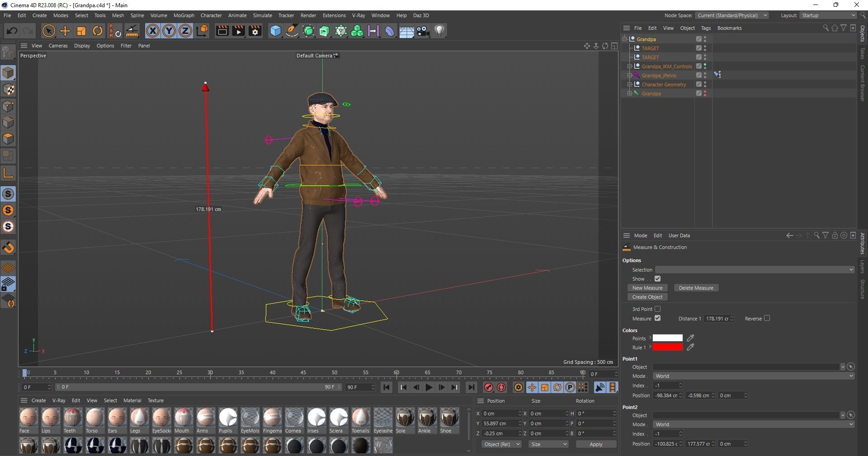Add a Cube primitive object
This screenshot has width=868, height=456.
pyautogui.click(x=275, y=31)
